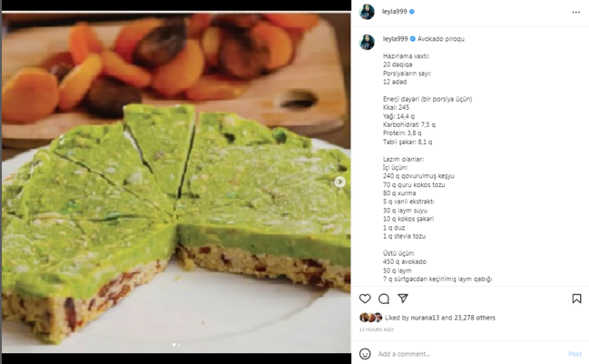This screenshot has height=364, width=589.
Task: Open comments with the speech bubble icon
Action: coord(384,299)
